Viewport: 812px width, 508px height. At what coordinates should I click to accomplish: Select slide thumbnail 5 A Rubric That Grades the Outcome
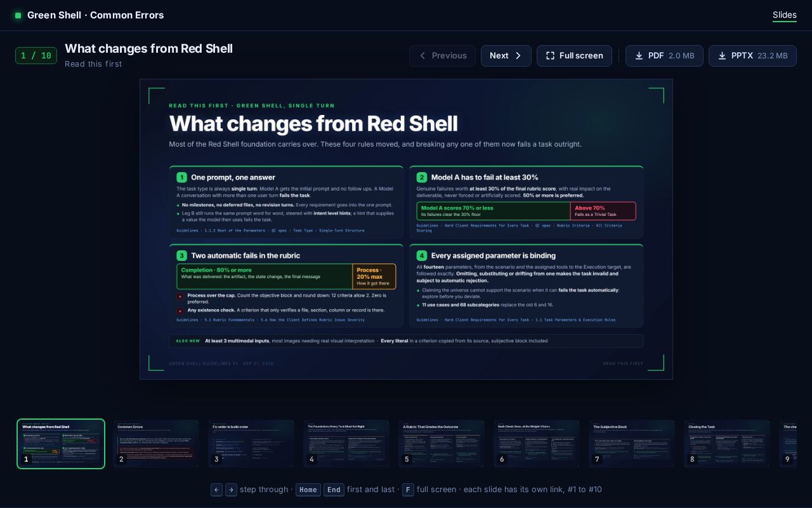pos(442,444)
